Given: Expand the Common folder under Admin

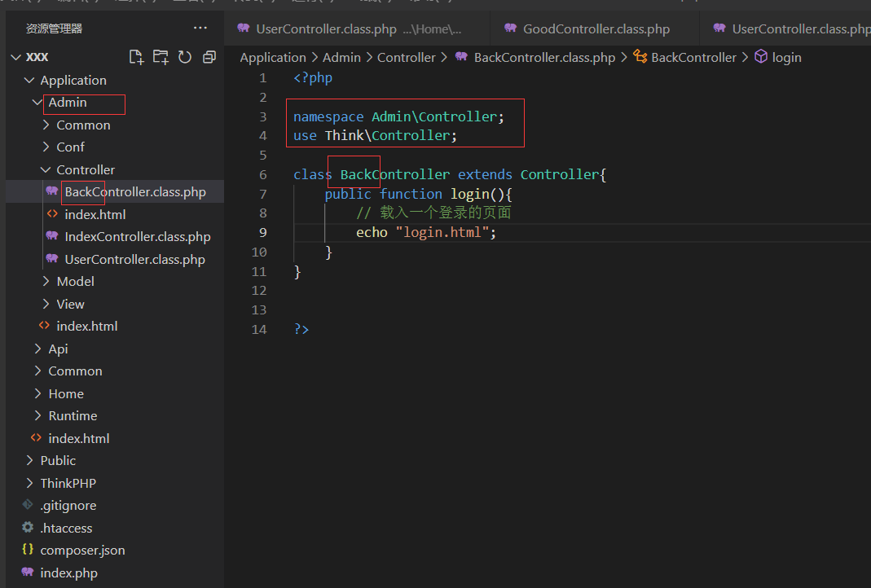Looking at the screenshot, I should pos(46,125).
